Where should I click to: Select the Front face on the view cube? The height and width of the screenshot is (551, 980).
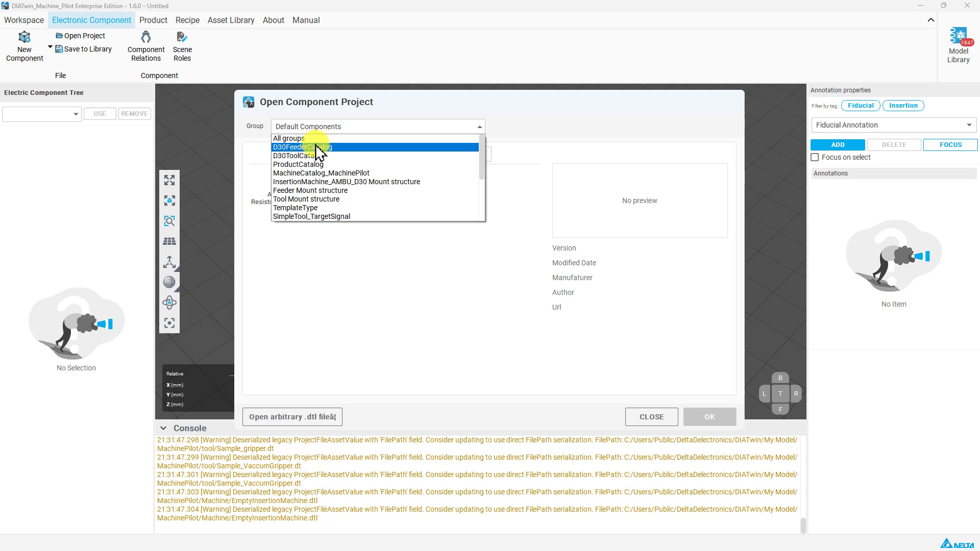[x=780, y=409]
